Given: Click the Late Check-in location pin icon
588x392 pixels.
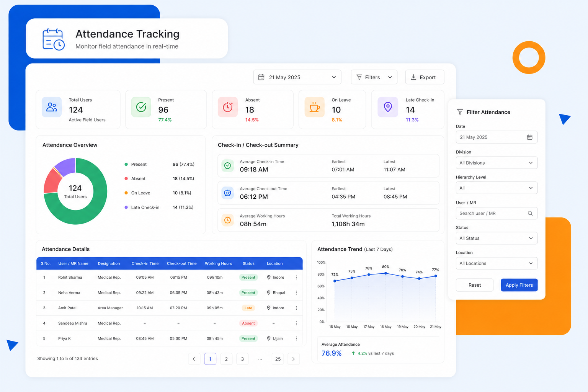Looking at the screenshot, I should point(388,107).
